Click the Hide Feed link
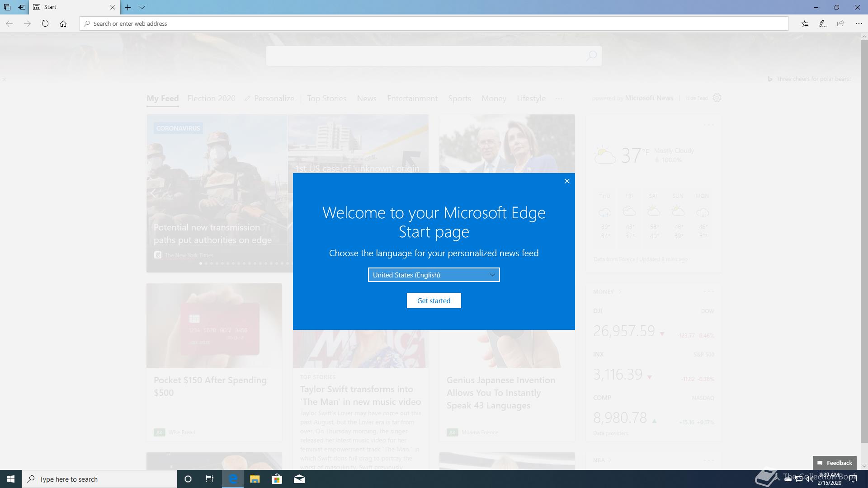 point(696,98)
